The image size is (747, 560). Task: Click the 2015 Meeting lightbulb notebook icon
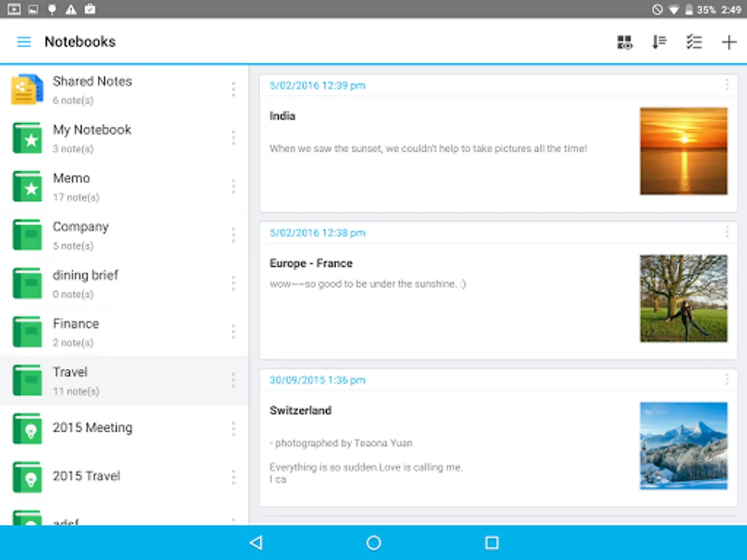tap(27, 429)
